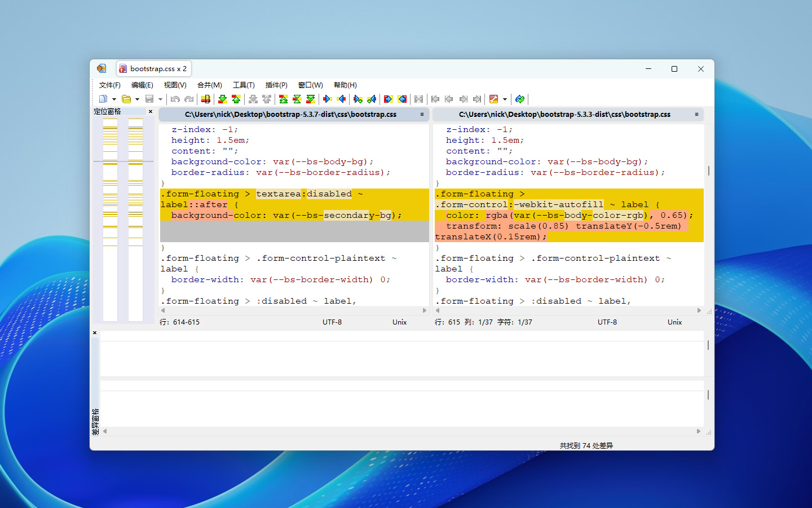Open the 插件(P) menu
Image resolution: width=812 pixels, height=508 pixels.
click(x=276, y=85)
